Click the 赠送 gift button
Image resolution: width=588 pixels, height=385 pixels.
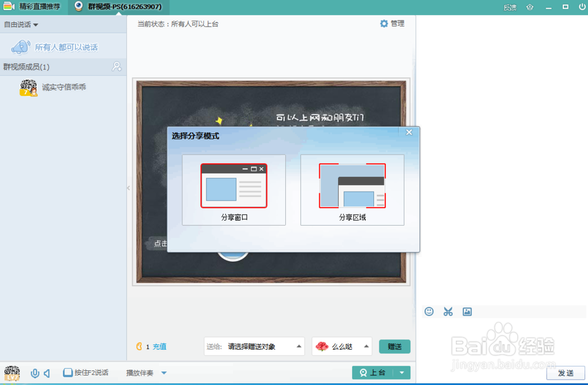coord(395,347)
